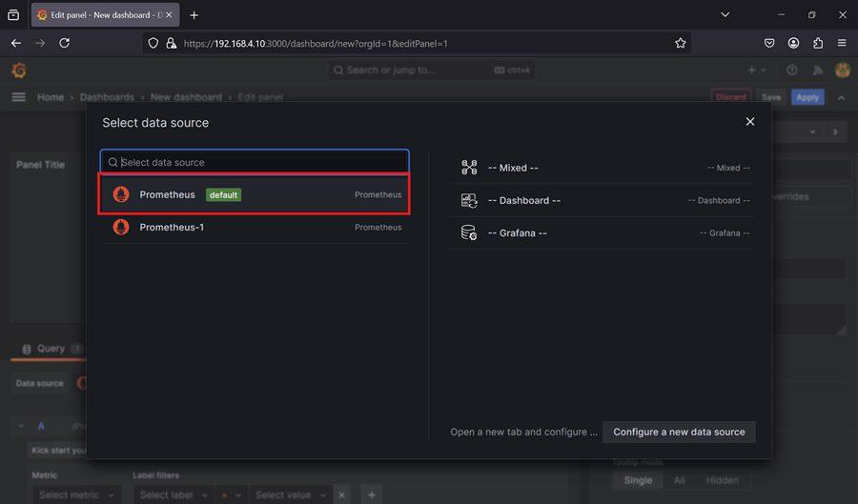Image resolution: width=858 pixels, height=504 pixels.
Task: Select the Prometheus default data source
Action: [255, 194]
